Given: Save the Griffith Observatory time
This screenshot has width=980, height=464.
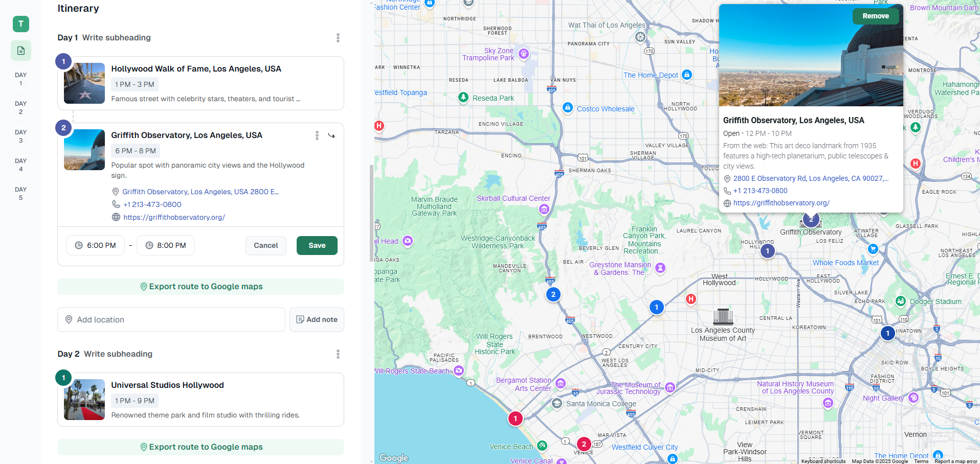Looking at the screenshot, I should 317,245.
